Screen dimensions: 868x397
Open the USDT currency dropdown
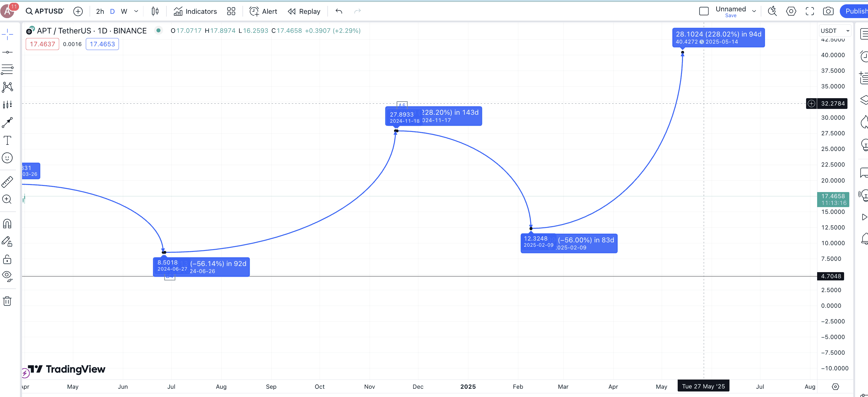click(835, 31)
